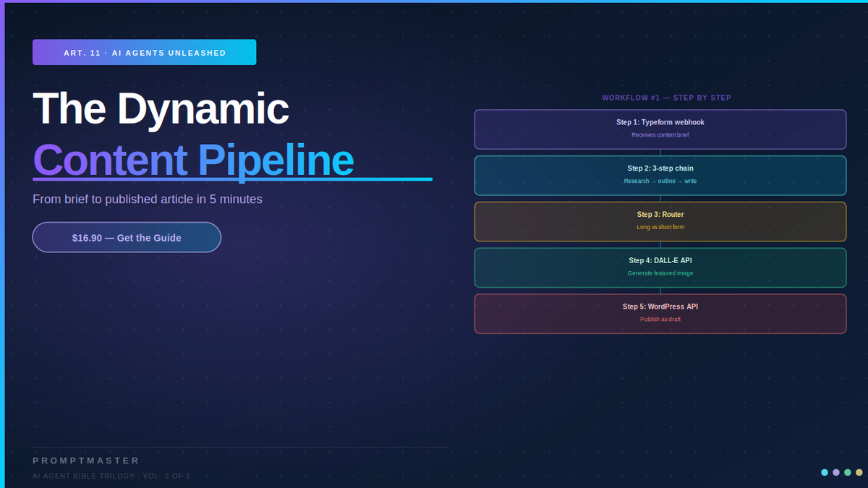Click the "ART. 11 · AI AGENTS UNLEASHED" badge
The width and height of the screenshot is (868, 488).
145,52
